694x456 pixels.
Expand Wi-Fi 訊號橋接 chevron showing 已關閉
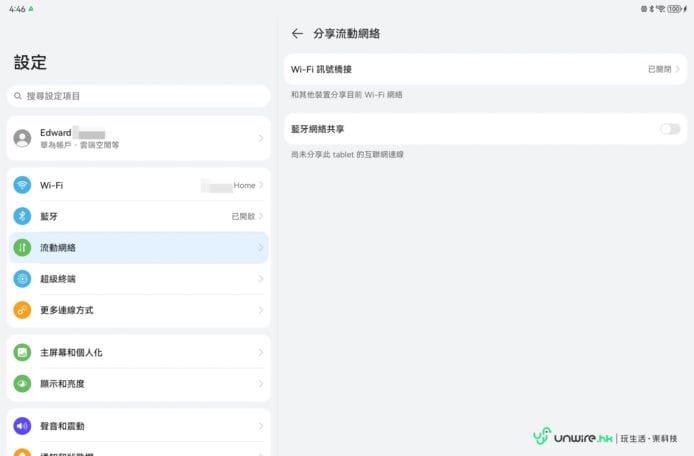click(677, 69)
